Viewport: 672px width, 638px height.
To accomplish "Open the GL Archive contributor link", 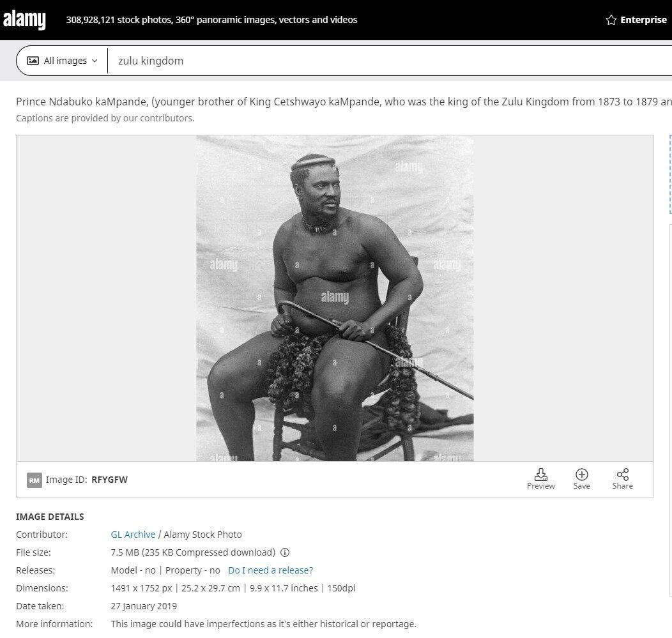I will point(133,535).
